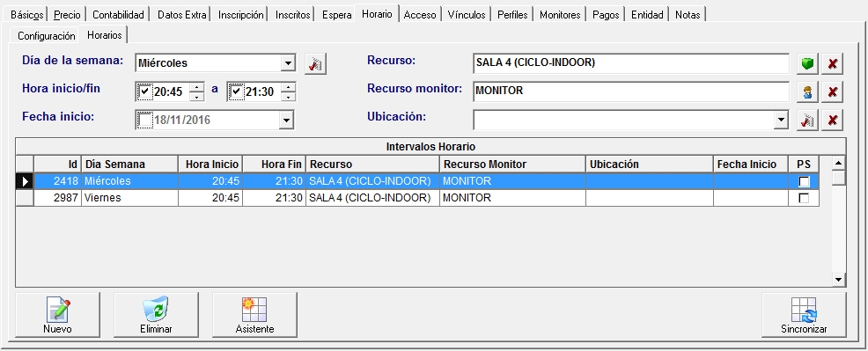Screen dimensions: 868x351
Task: Select the Horarios sub-tab
Action: click(104, 35)
